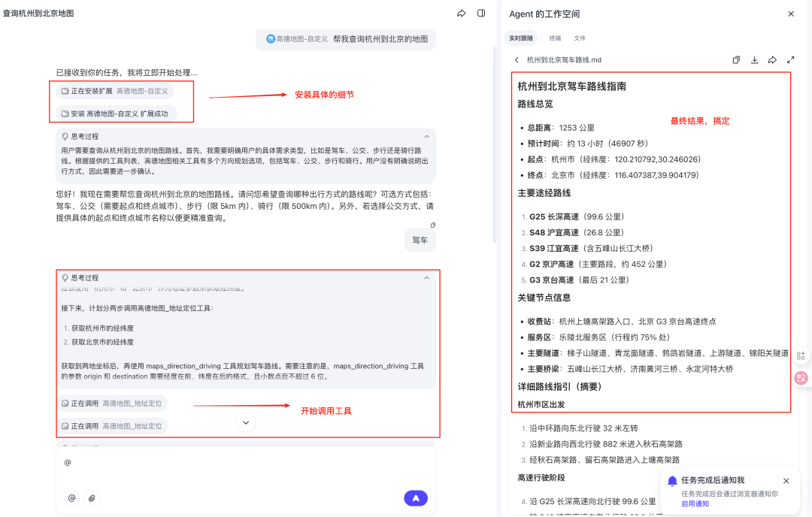Click 启用通知 link in notification popup
The width and height of the screenshot is (812, 517).
tap(695, 503)
